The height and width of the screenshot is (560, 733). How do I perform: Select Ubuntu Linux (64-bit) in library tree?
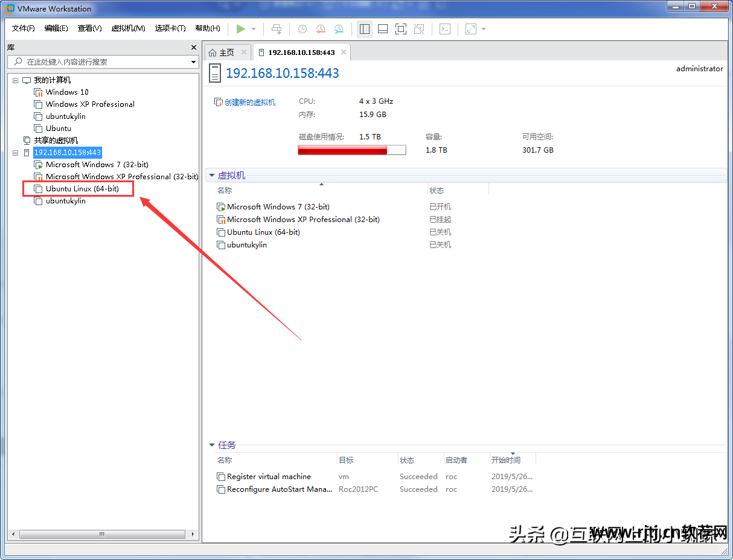coord(82,189)
